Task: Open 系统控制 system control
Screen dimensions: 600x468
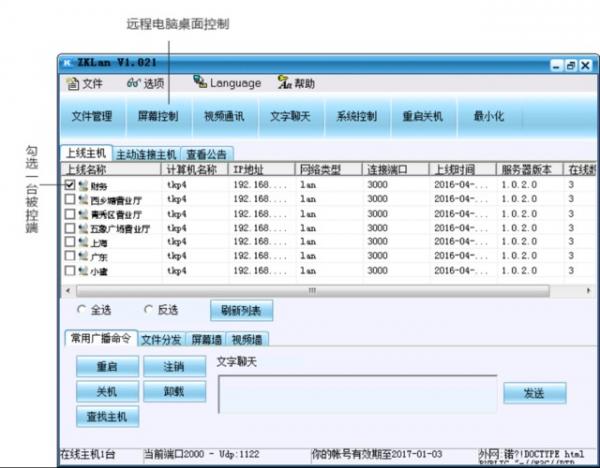Action: pos(356,116)
